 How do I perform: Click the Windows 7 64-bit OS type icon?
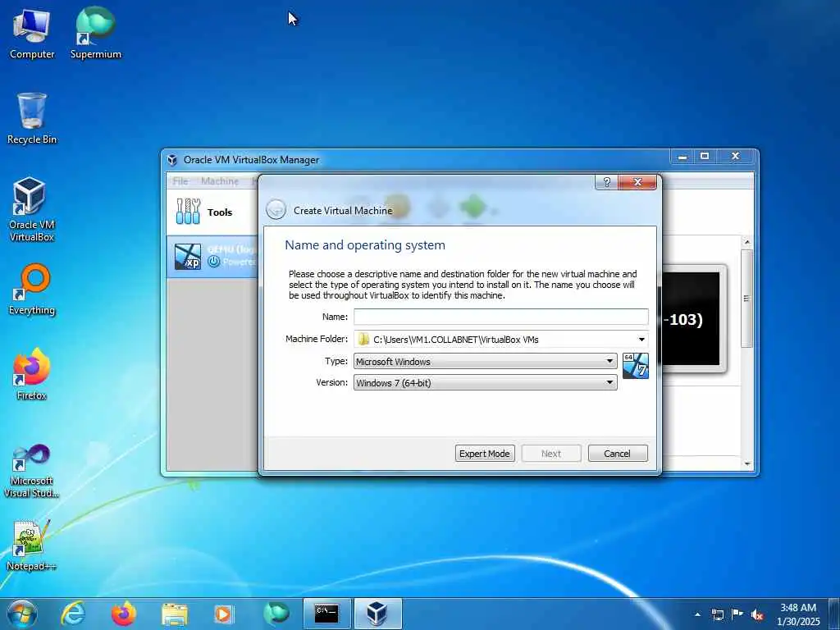coord(636,366)
